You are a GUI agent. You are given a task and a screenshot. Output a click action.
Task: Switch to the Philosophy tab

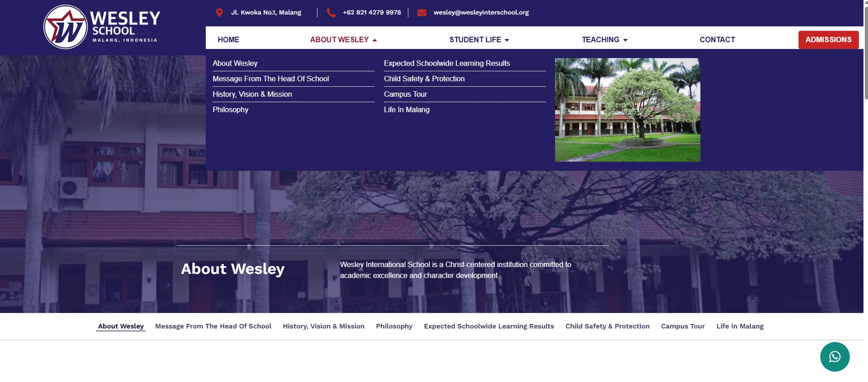(x=394, y=326)
